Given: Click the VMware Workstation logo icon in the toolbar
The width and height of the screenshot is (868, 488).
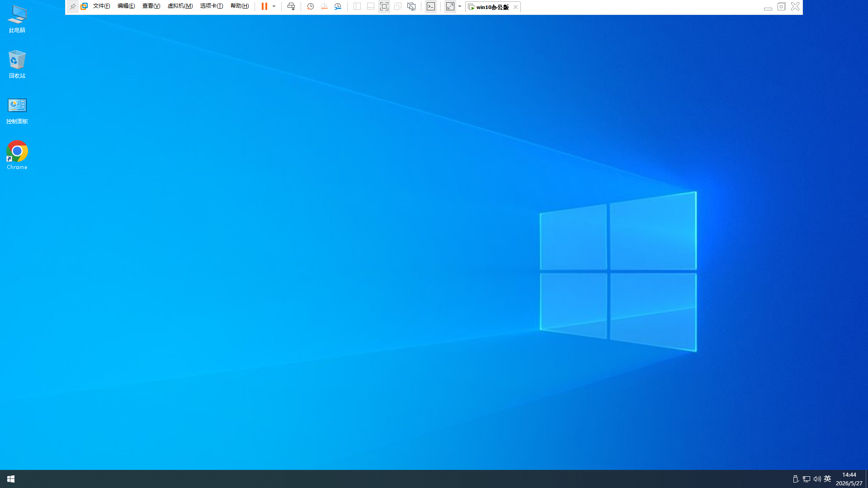Looking at the screenshot, I should pos(84,6).
